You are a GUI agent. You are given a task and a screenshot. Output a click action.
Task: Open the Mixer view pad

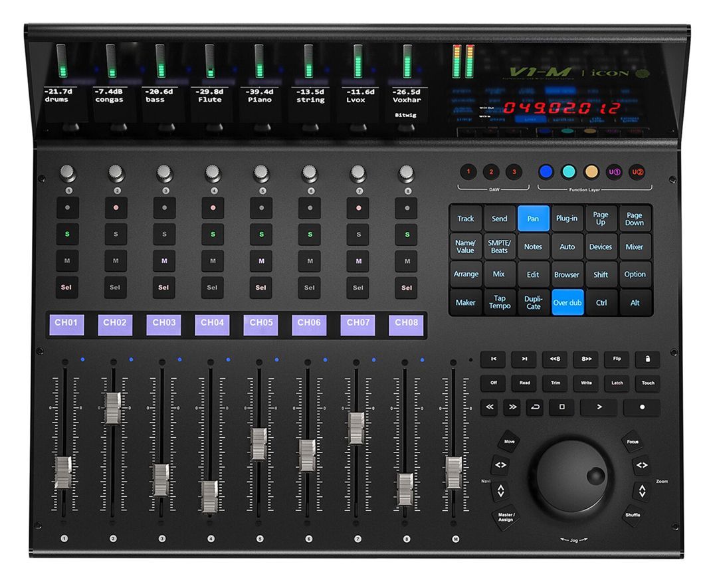[634, 246]
